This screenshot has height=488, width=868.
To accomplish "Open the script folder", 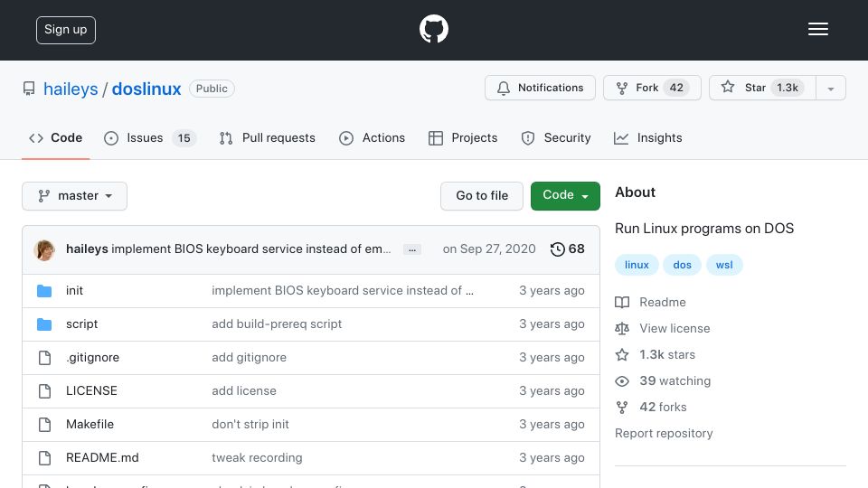I will [x=81, y=324].
